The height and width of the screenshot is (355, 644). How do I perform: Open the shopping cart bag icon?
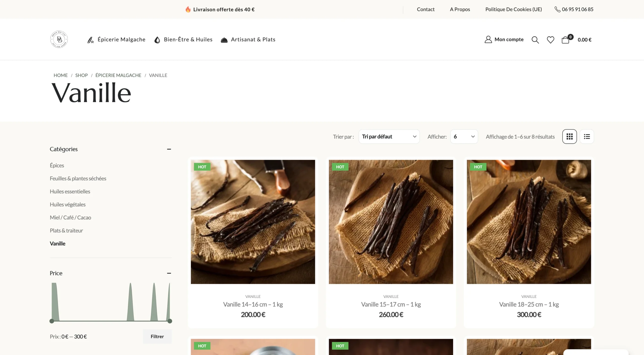(x=566, y=40)
